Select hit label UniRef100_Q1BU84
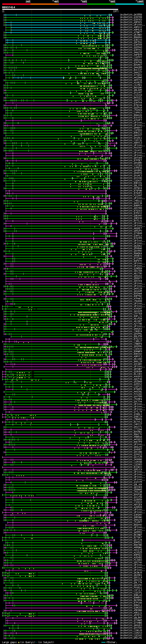 click(131, 371)
